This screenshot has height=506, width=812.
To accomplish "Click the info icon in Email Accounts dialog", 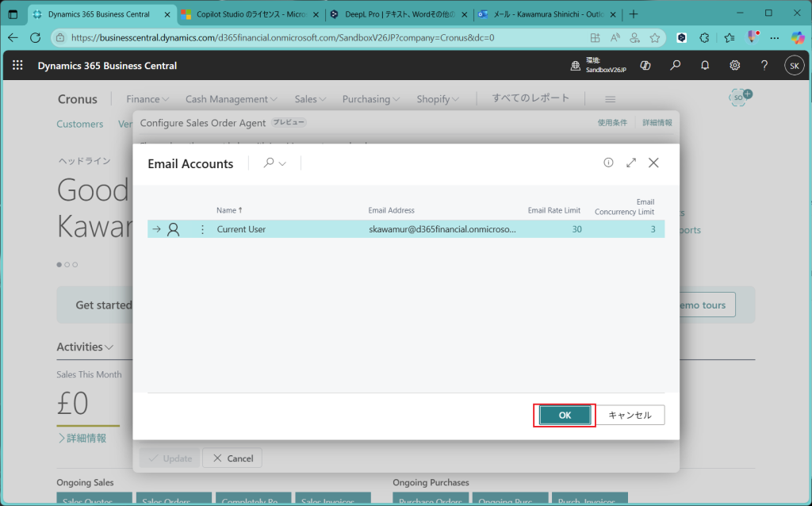I will [x=608, y=163].
